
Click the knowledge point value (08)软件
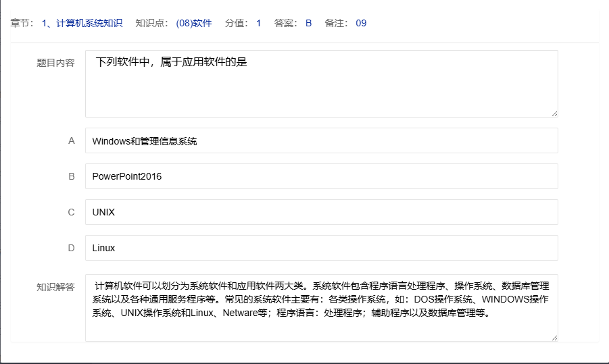coord(194,23)
